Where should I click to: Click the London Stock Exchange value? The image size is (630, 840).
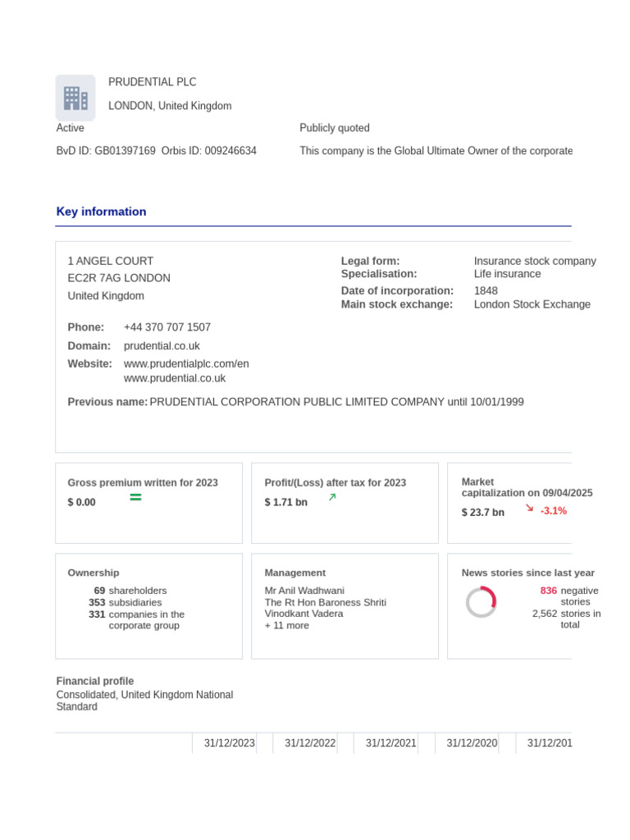(x=532, y=304)
